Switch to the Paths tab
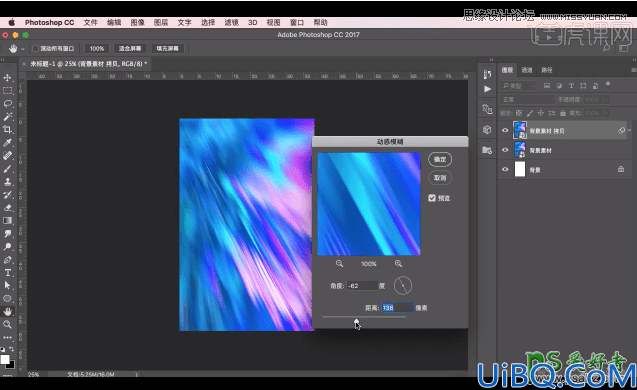The image size is (637, 390). pyautogui.click(x=547, y=70)
